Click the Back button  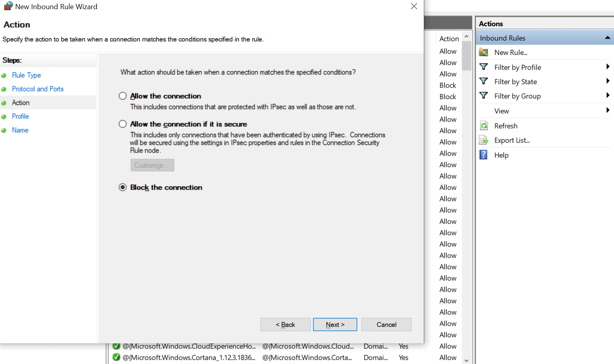point(285,325)
